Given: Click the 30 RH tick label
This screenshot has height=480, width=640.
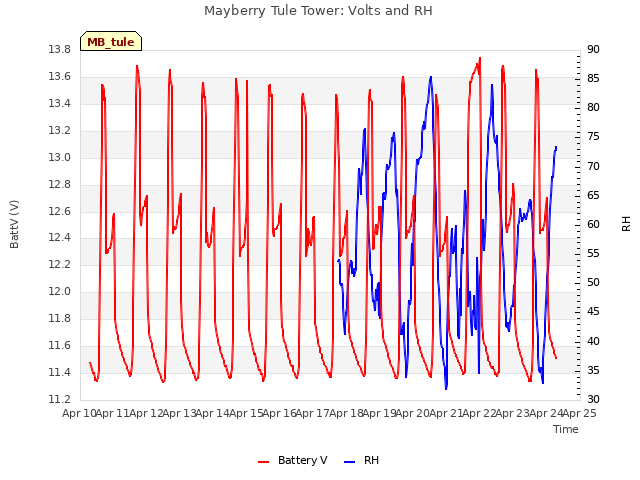Looking at the screenshot, I should tap(593, 400).
